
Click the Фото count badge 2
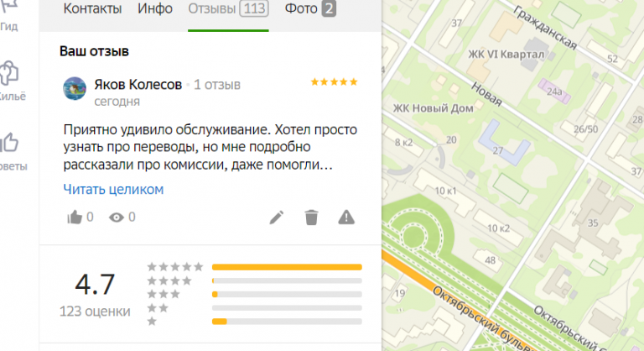pyautogui.click(x=329, y=8)
